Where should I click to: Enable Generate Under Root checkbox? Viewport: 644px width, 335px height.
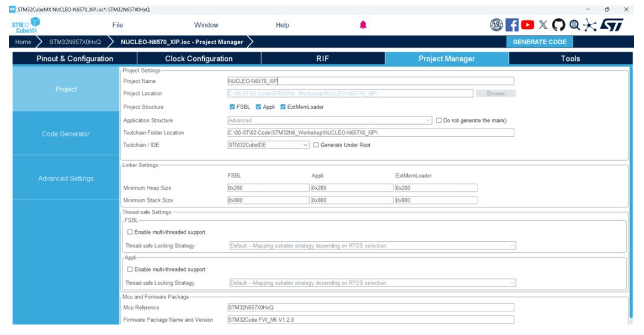pyautogui.click(x=316, y=145)
